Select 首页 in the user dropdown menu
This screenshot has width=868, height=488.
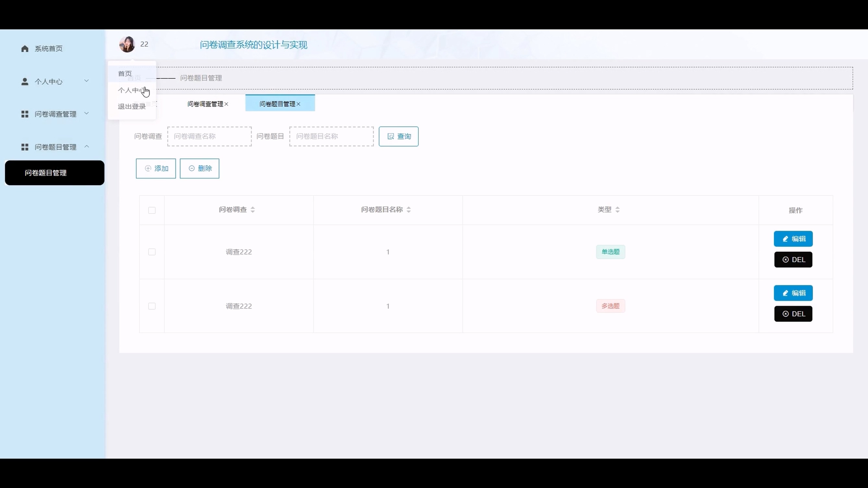coord(132,73)
